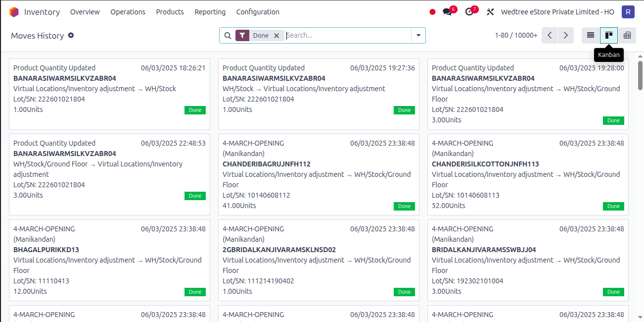Open Moves History settings gear

[71, 35]
